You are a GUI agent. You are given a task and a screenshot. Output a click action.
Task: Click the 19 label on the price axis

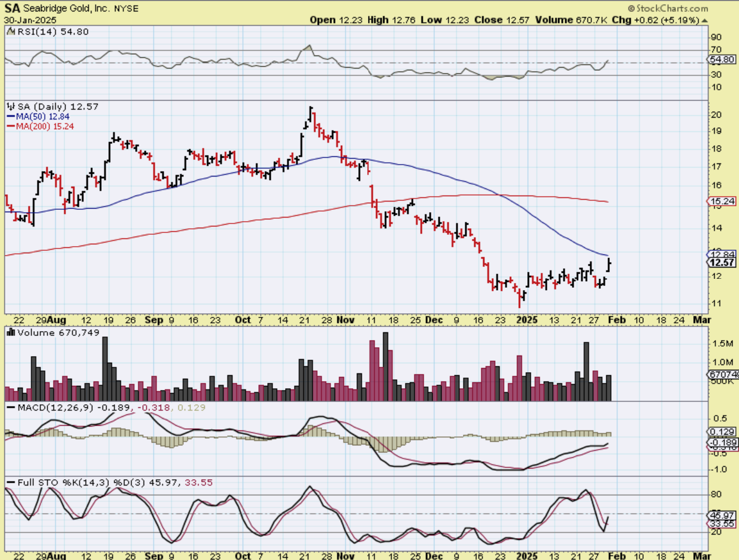[716, 131]
